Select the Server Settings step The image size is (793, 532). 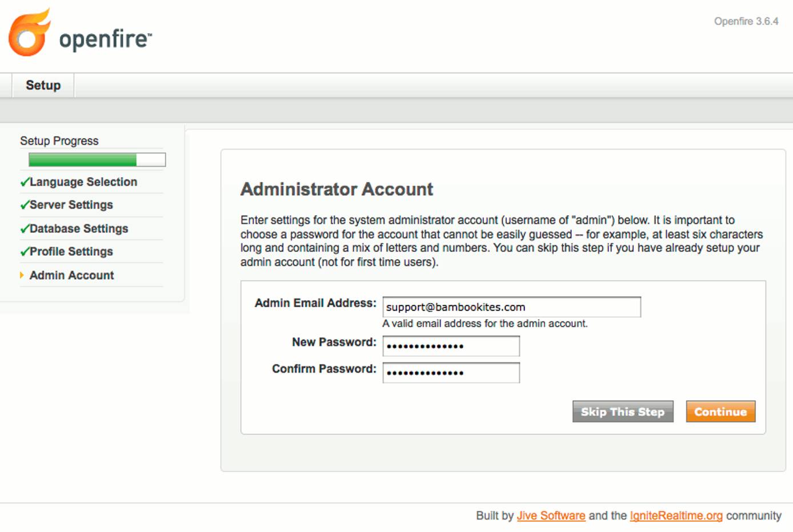coord(71,204)
